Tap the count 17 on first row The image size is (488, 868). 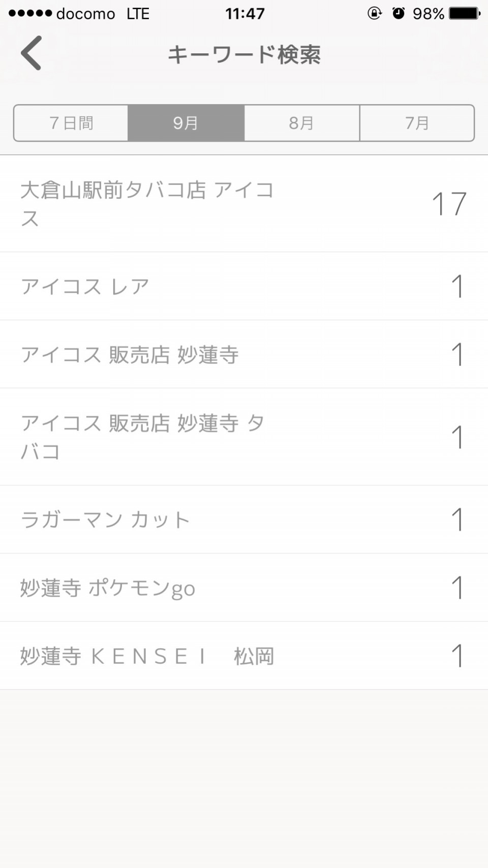tap(449, 204)
